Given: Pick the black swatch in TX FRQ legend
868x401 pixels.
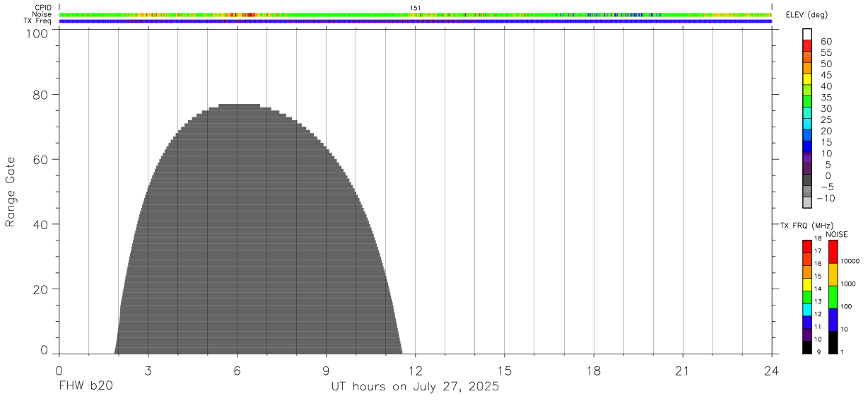Looking at the screenshot, I should (x=807, y=348).
